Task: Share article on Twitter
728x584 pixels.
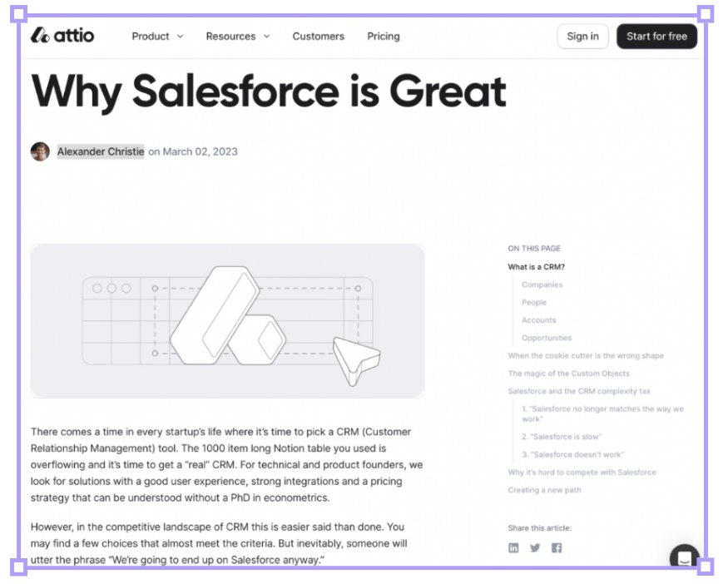Action: (535, 547)
